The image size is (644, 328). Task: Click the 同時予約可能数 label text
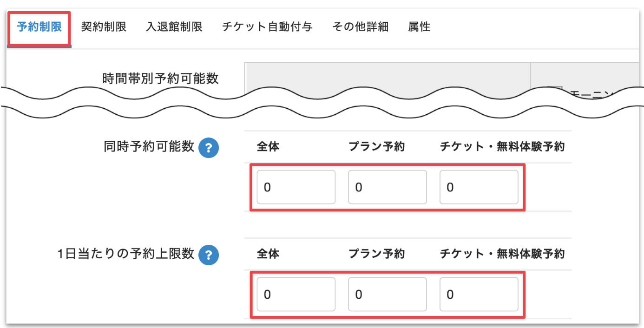tap(149, 147)
